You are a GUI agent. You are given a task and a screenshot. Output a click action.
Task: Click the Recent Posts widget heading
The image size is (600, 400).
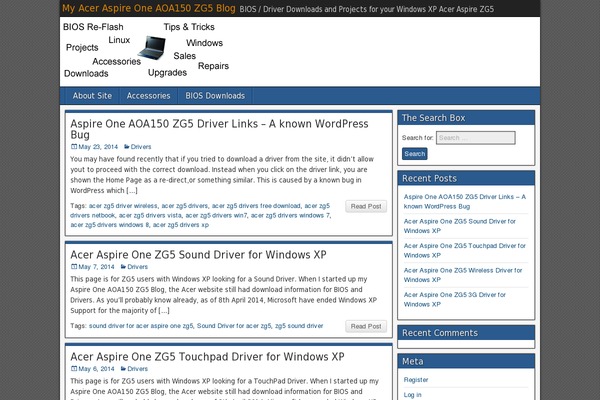[x=429, y=178]
